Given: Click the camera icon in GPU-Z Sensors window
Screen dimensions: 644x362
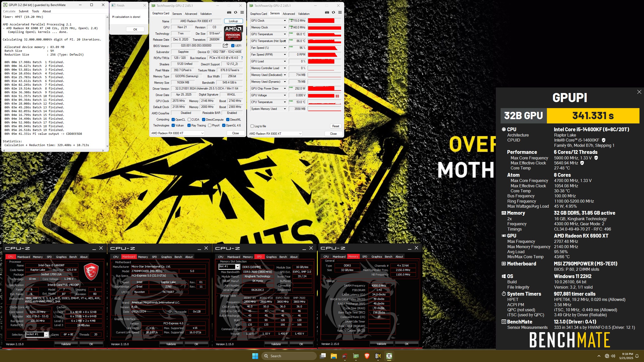Looking at the screenshot, I should point(327,12).
